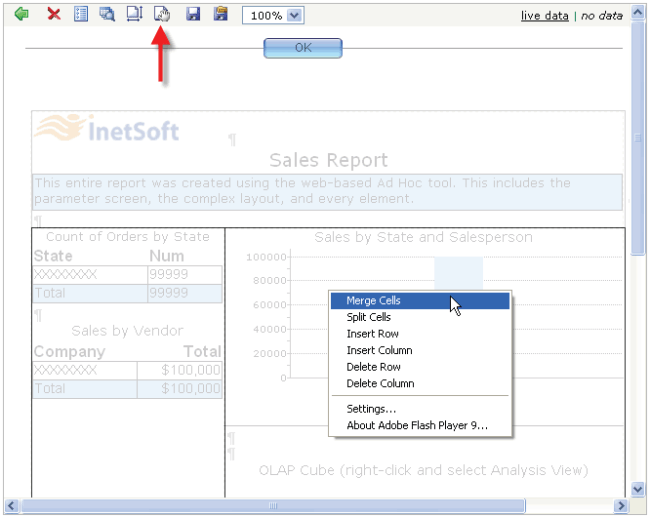
Task: Select the Sales Report title text
Action: [329, 160]
